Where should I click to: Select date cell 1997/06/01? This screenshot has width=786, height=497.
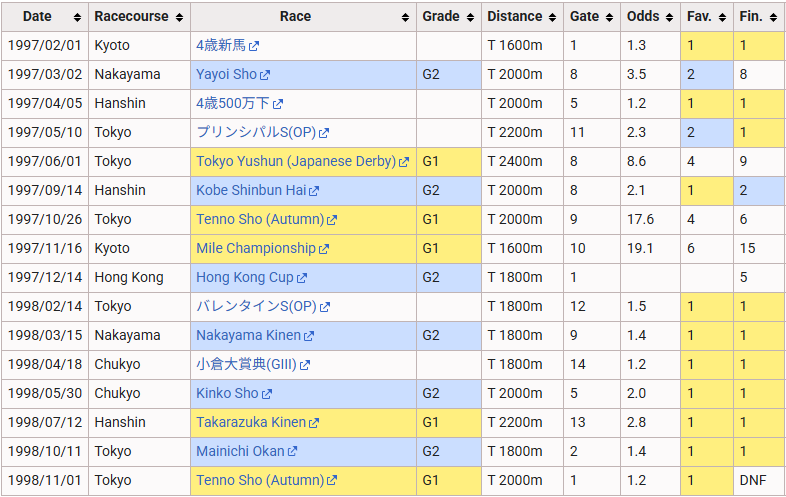(45, 161)
